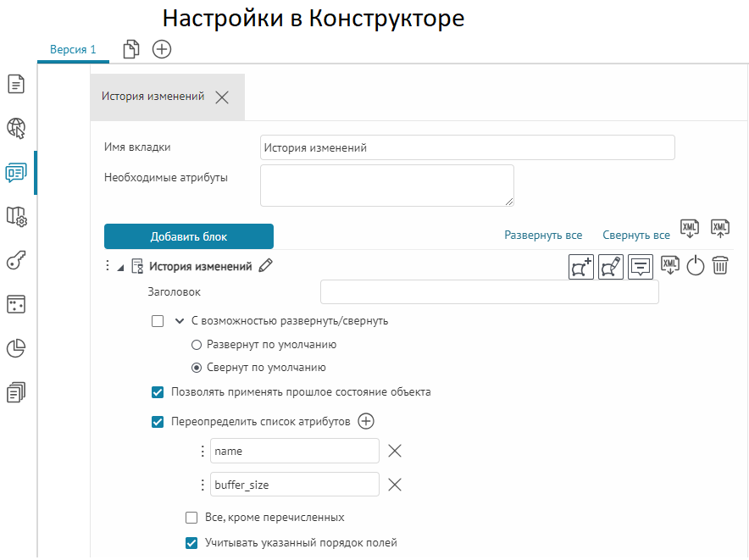
Task: Click the copy version icon beside Версия 1
Action: coord(131,50)
